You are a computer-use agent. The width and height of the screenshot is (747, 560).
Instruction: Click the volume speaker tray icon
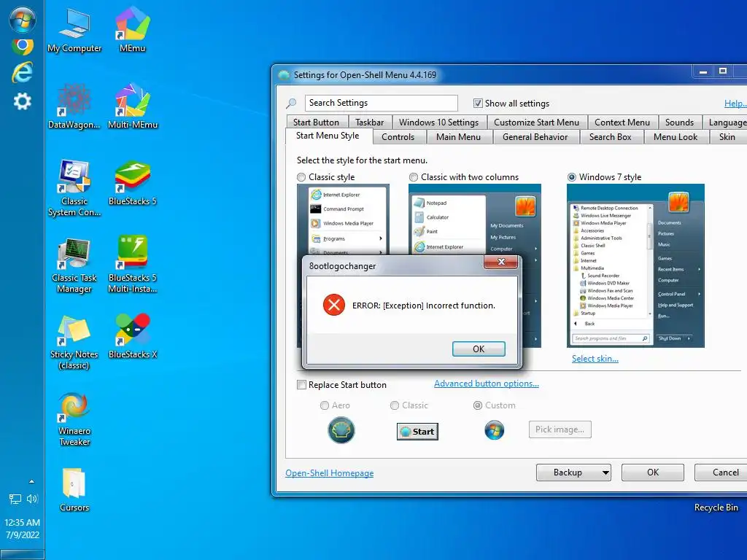pos(32,499)
